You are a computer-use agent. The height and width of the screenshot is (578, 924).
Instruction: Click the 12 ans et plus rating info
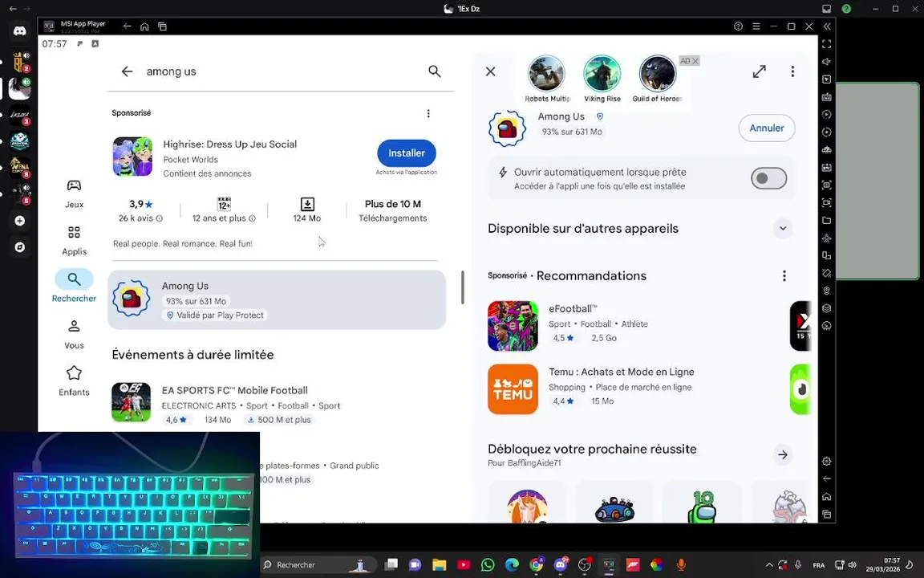point(224,218)
